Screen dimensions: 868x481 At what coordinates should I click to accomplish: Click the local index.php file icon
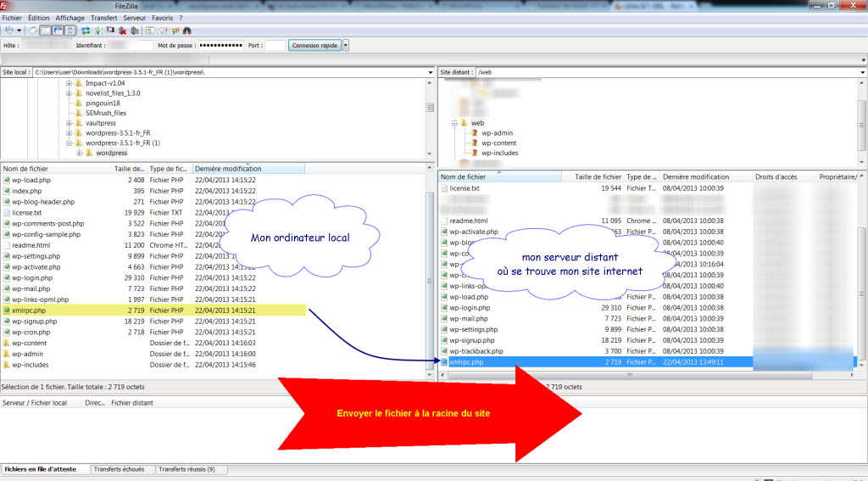point(7,191)
